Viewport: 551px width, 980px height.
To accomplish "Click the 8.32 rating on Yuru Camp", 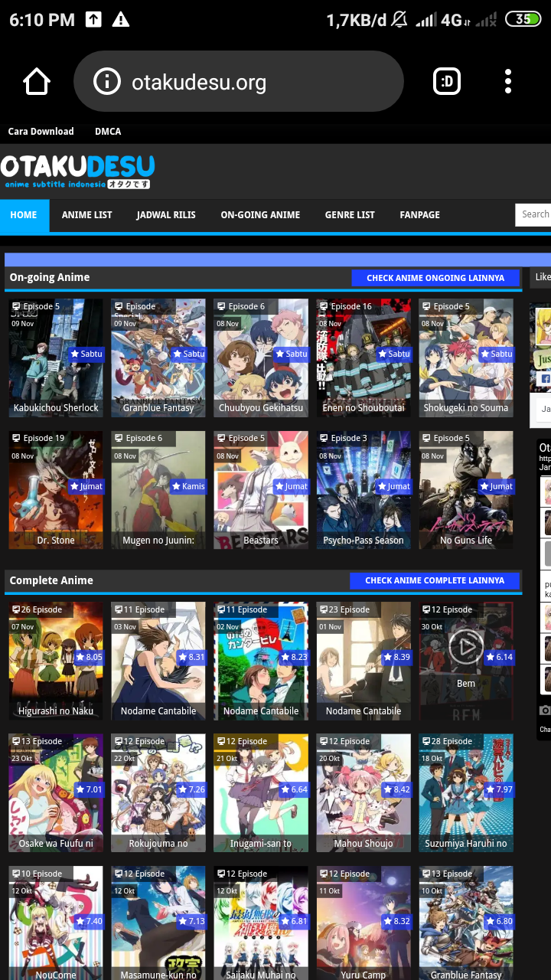I will point(396,921).
